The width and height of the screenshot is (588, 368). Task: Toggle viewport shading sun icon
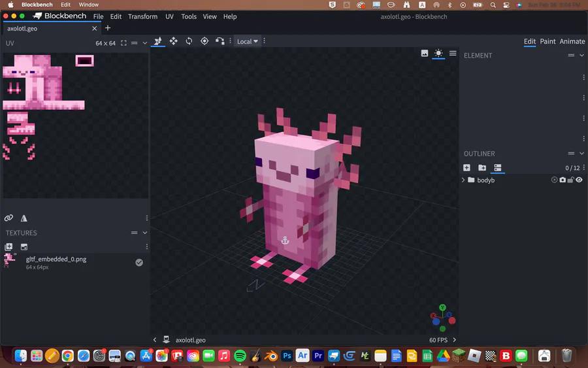point(438,53)
